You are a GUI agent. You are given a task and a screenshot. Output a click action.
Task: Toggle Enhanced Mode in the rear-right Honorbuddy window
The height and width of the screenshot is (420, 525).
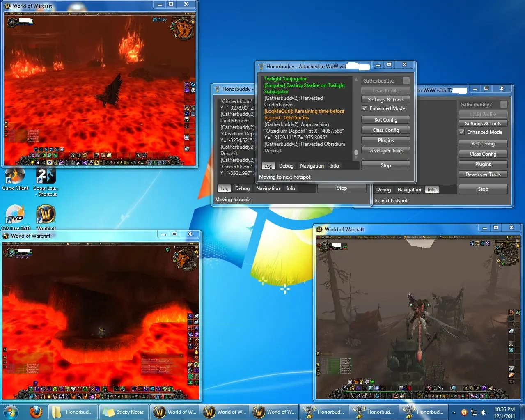tap(462, 132)
